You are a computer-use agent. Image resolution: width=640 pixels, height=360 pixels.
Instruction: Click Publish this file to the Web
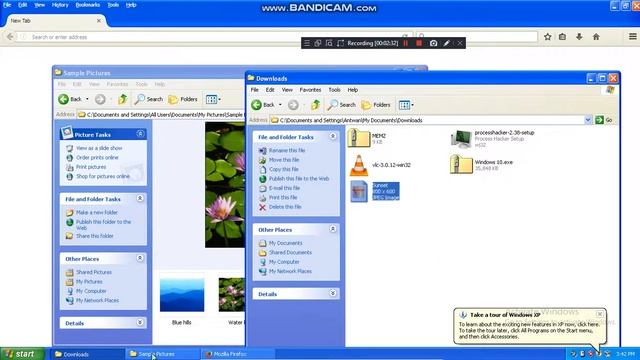pos(299,179)
